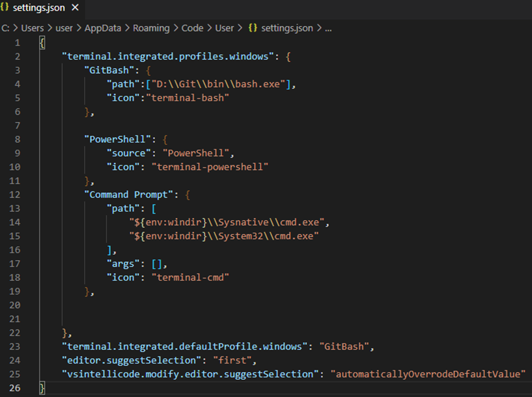Click the "automaticallyOverrodeDefaultValue" string
Viewport: 532px width, 397px height.
[428, 374]
